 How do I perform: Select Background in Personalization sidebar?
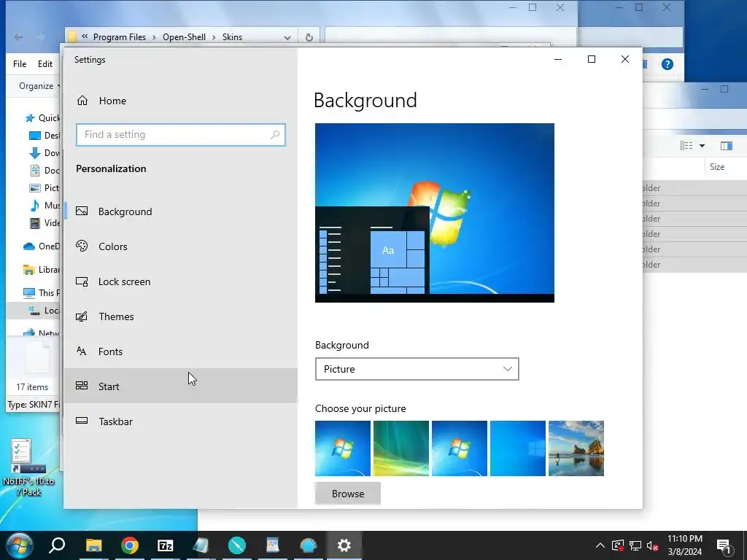point(181,211)
